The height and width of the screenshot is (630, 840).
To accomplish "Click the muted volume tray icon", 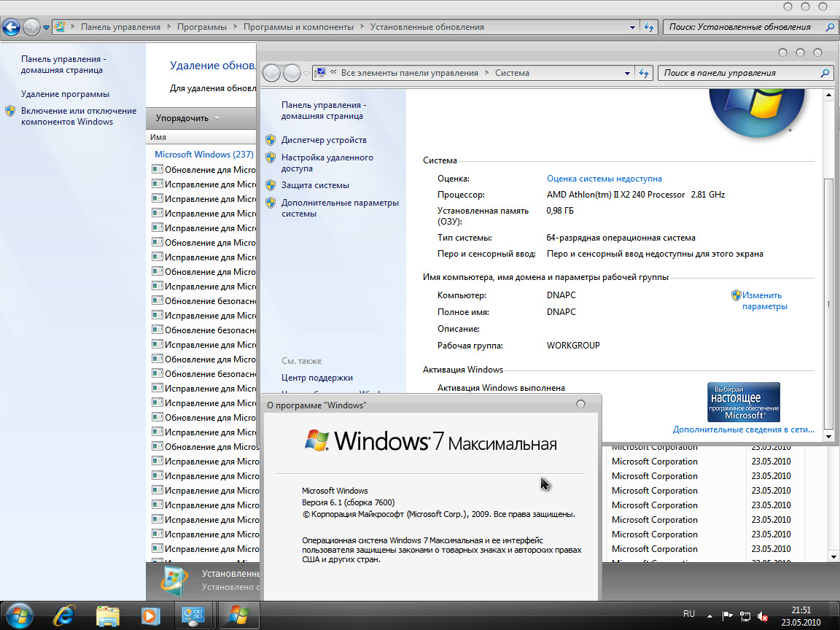I will point(763,616).
